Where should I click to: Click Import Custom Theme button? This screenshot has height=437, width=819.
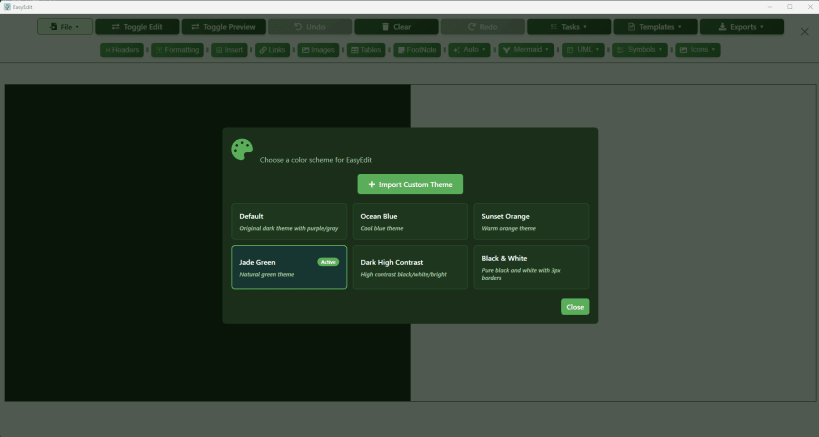click(x=410, y=184)
